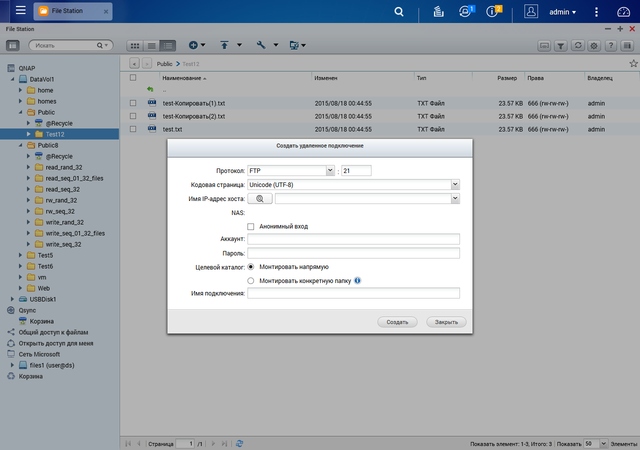The image size is (640, 450).
Task: Open background tasks icon in top bar
Action: click(439, 12)
